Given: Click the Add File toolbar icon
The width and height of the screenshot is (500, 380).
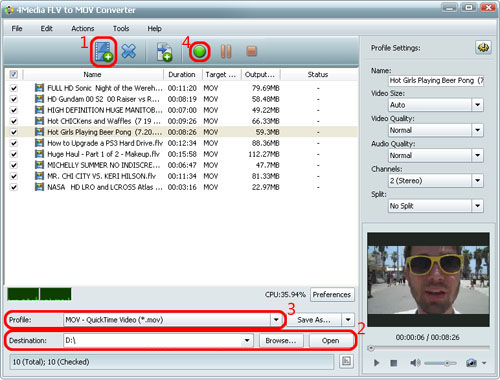Looking at the screenshot, I should click(103, 52).
